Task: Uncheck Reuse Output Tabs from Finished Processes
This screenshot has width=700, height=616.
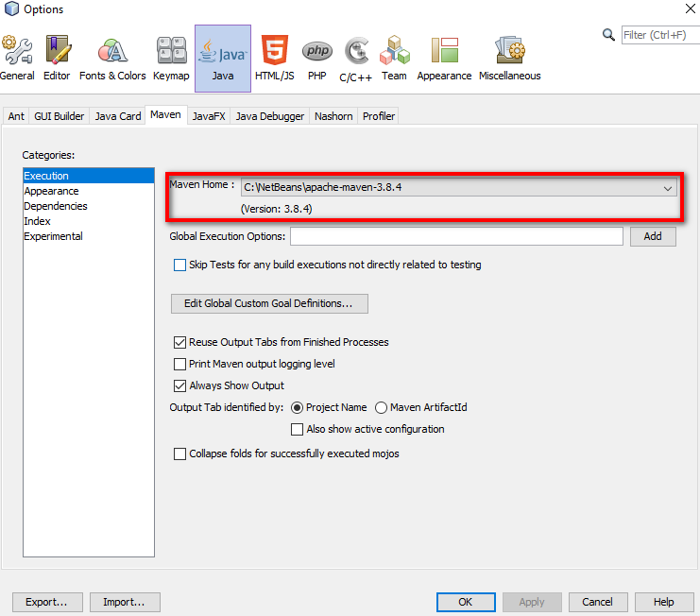Action: pyautogui.click(x=180, y=343)
